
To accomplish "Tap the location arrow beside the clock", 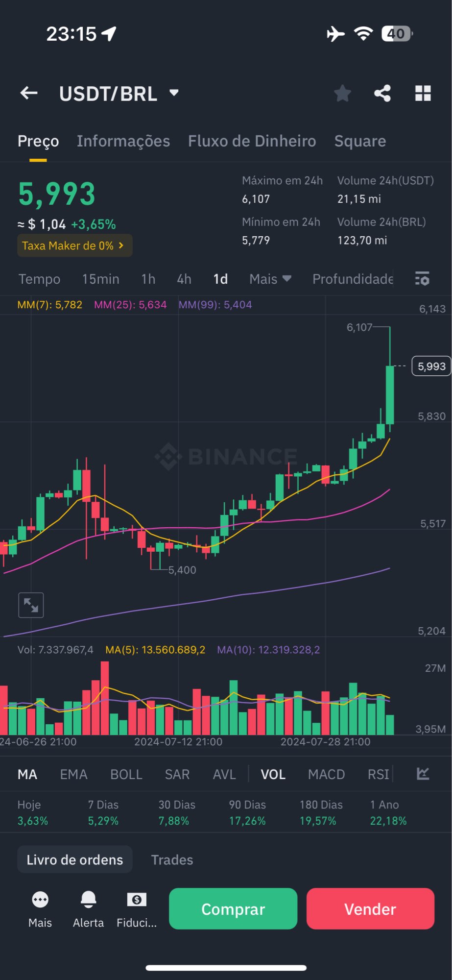I will [x=109, y=34].
